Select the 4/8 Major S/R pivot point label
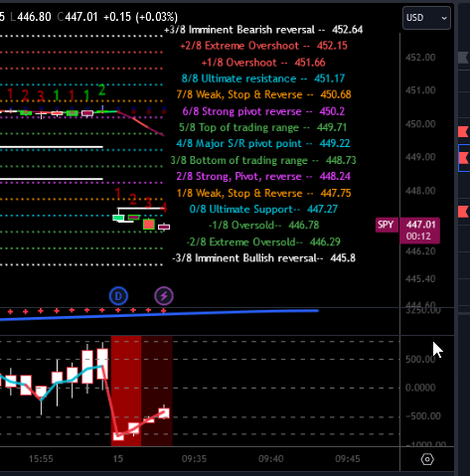This screenshot has width=470, height=476. [263, 143]
